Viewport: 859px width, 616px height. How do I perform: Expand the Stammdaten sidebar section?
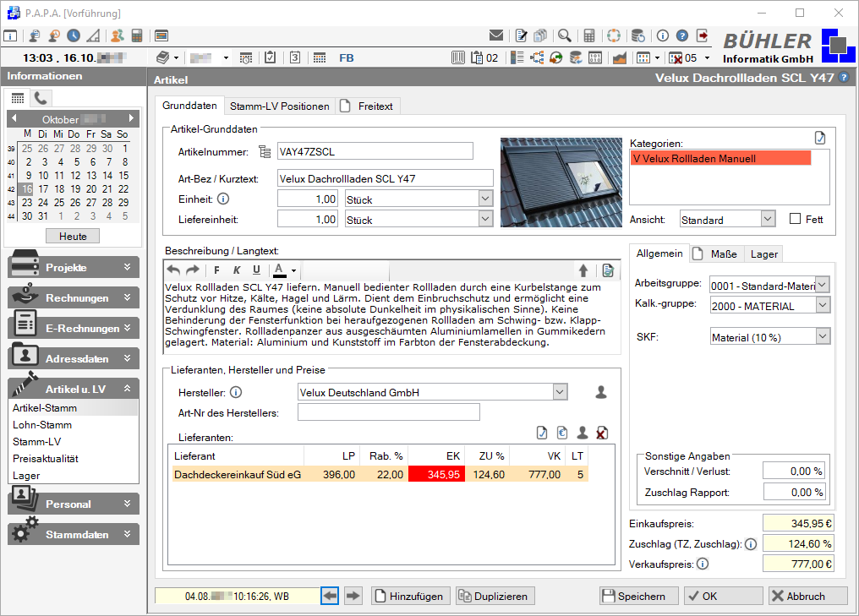74,534
